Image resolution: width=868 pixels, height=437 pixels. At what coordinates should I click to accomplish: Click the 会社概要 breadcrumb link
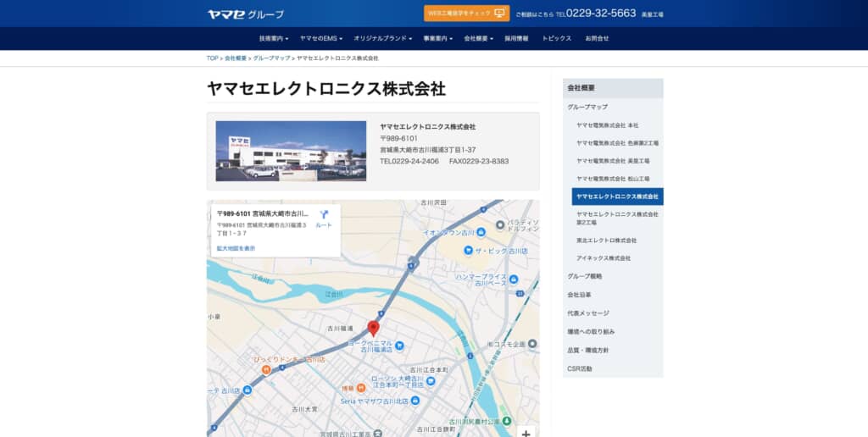236,58
